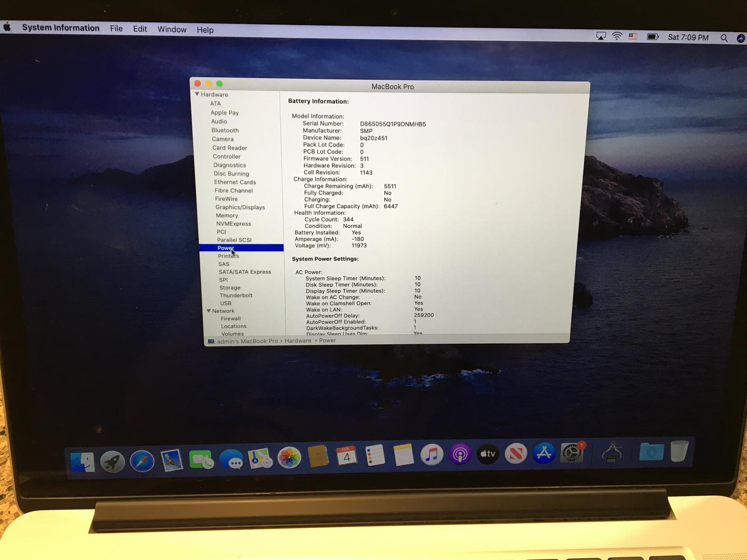Image resolution: width=747 pixels, height=560 pixels.
Task: Click Siri icon in menu bar
Action: coord(741,38)
